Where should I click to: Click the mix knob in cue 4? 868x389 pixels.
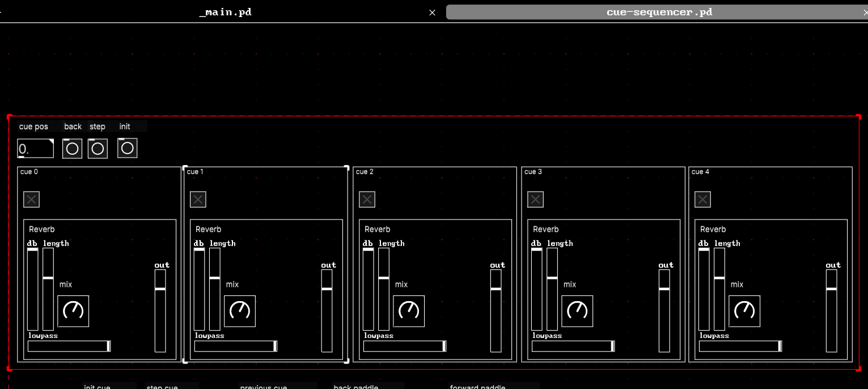pos(744,311)
